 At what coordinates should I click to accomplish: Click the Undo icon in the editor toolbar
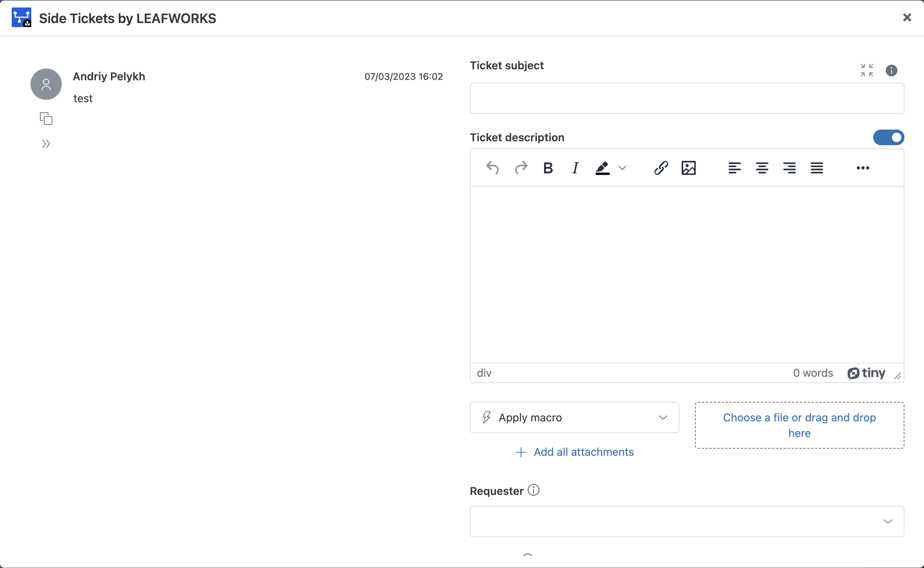point(492,168)
